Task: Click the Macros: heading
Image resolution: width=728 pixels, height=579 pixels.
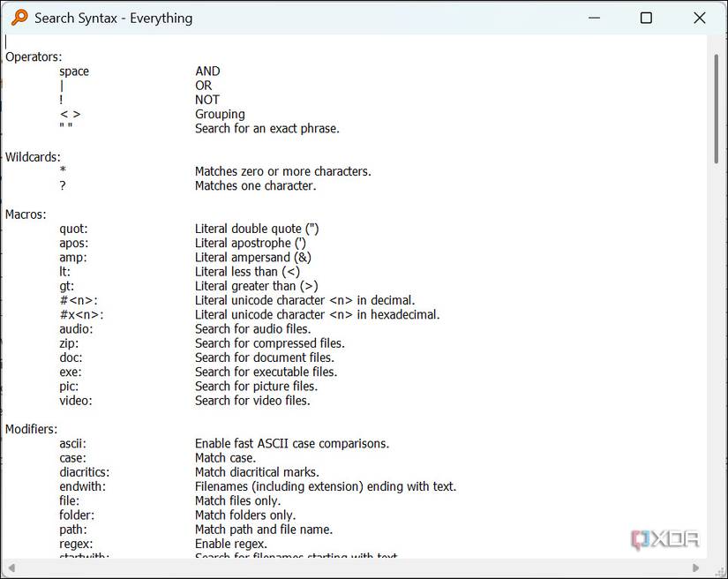Action: pyautogui.click(x=26, y=214)
